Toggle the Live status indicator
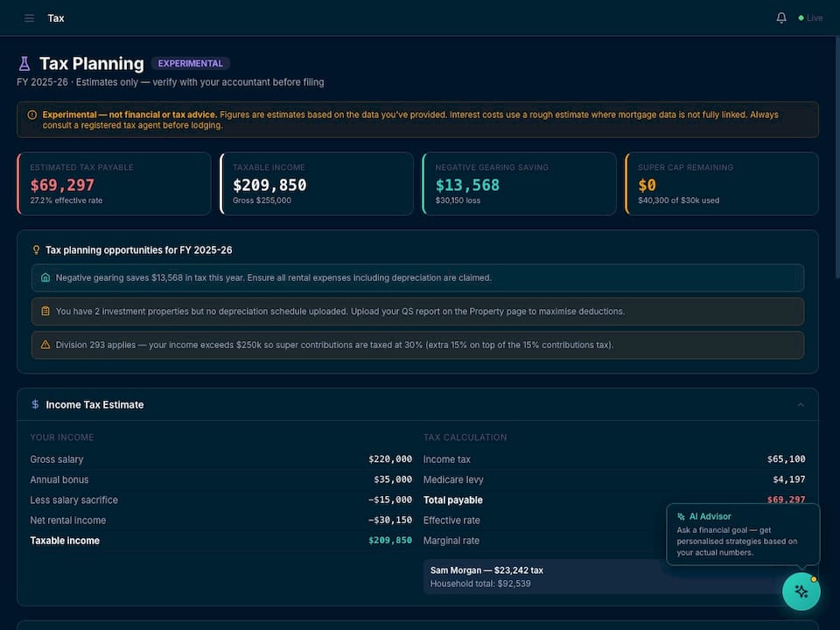The width and height of the screenshot is (840, 630). pyautogui.click(x=809, y=17)
